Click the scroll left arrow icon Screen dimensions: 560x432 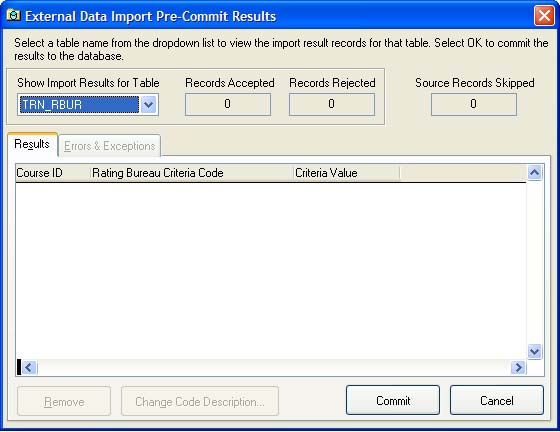click(29, 367)
